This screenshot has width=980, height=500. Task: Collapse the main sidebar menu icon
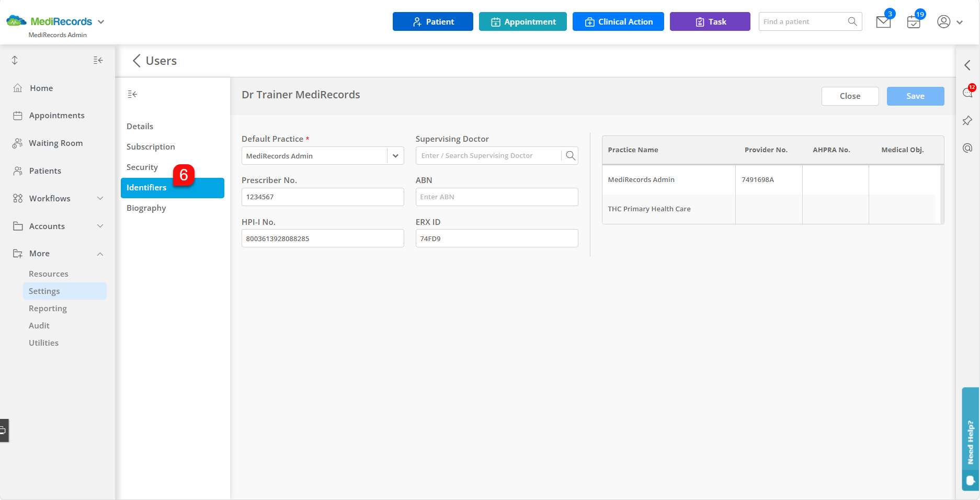click(98, 60)
